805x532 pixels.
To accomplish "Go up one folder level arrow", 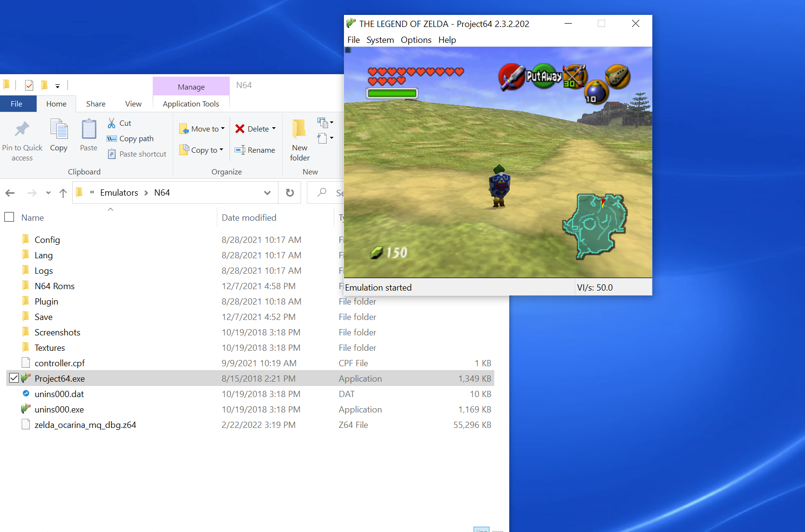I will [63, 193].
